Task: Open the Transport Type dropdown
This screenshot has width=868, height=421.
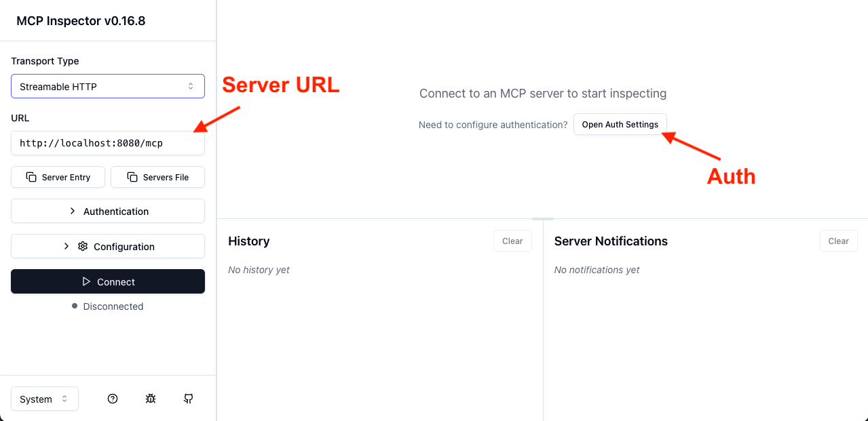Action: tap(108, 86)
